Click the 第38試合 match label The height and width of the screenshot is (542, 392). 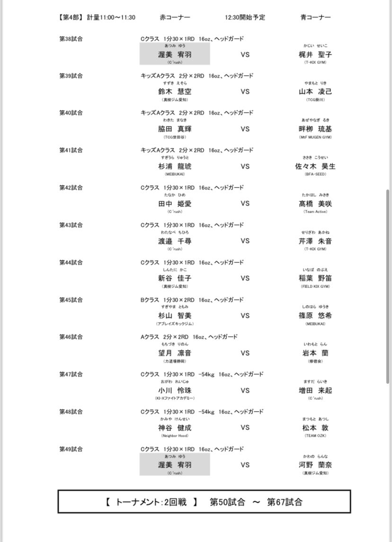click(x=71, y=39)
